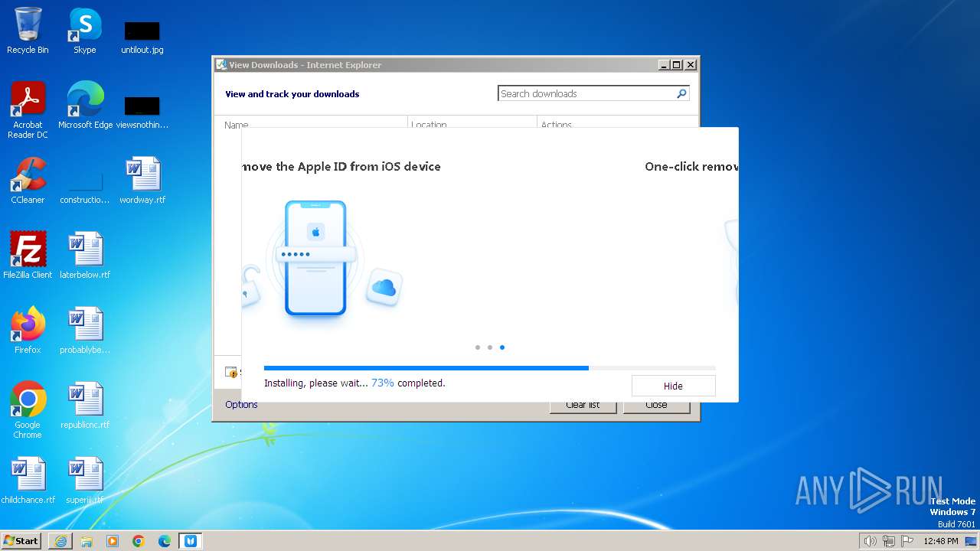Click the Edge taskbar icon
The height and width of the screenshot is (551, 980).
pyautogui.click(x=165, y=541)
